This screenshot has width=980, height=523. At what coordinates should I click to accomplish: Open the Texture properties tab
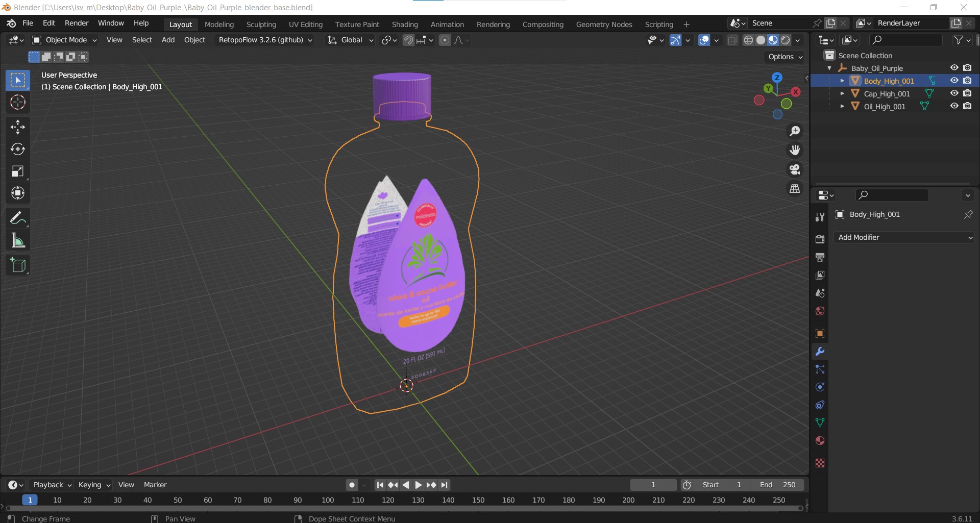[820, 463]
